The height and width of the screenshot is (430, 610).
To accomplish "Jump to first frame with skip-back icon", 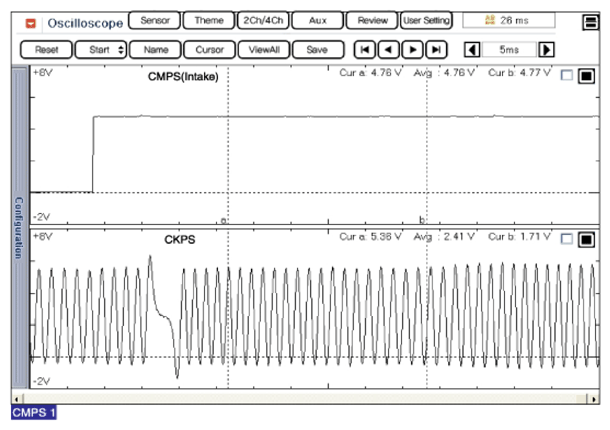I will [367, 49].
